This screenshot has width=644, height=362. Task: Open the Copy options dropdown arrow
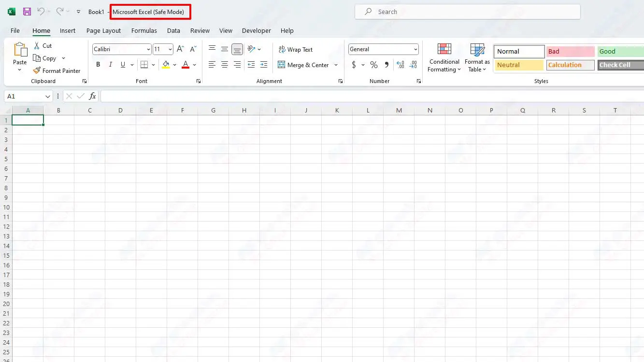(x=63, y=58)
